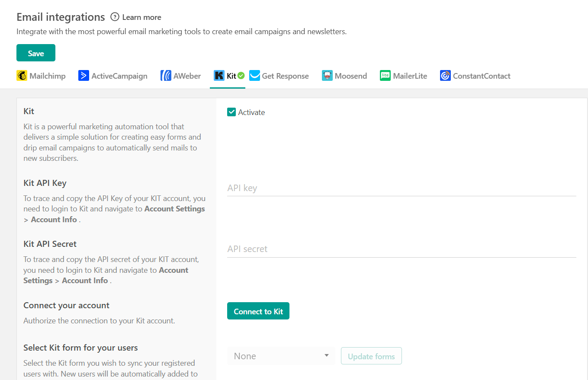Switch to the Mailchimp tab
588x380 pixels.
[41, 76]
